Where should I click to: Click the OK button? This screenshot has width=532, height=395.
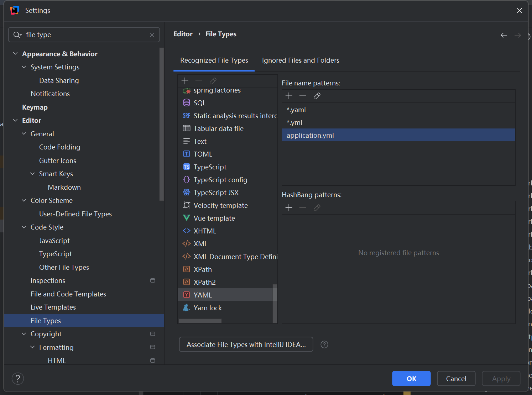(x=411, y=379)
